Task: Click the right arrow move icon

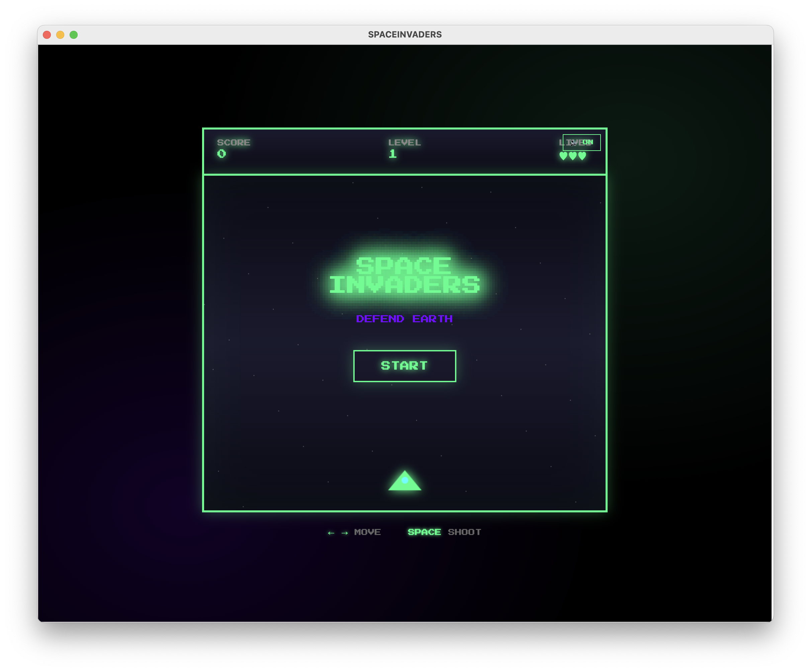Action: (x=345, y=533)
